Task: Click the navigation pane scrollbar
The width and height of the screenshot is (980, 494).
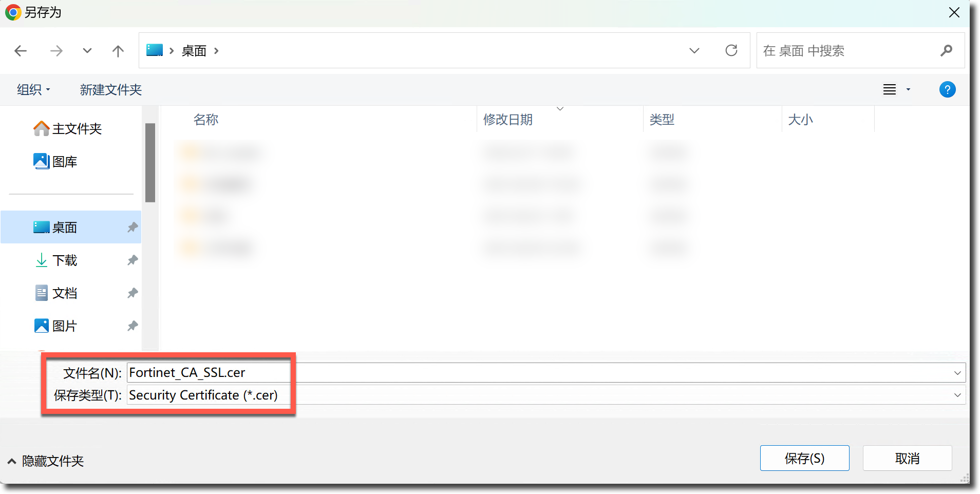Action: [x=150, y=162]
